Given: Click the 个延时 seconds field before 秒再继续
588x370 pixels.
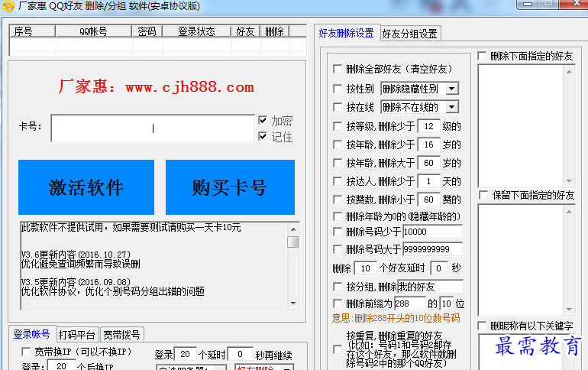Looking at the screenshot, I should pos(241,354).
